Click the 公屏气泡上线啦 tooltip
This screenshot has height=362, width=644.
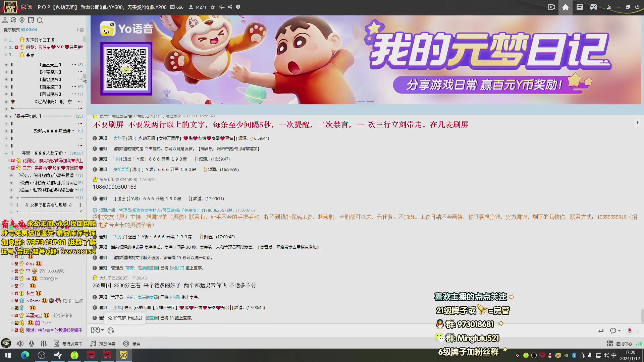(x=125, y=318)
